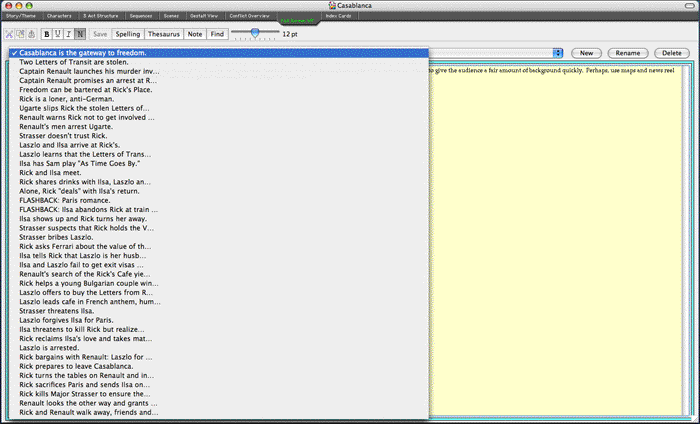Switch to the Characters tab
Viewport: 700px width, 424px height.
[59, 17]
